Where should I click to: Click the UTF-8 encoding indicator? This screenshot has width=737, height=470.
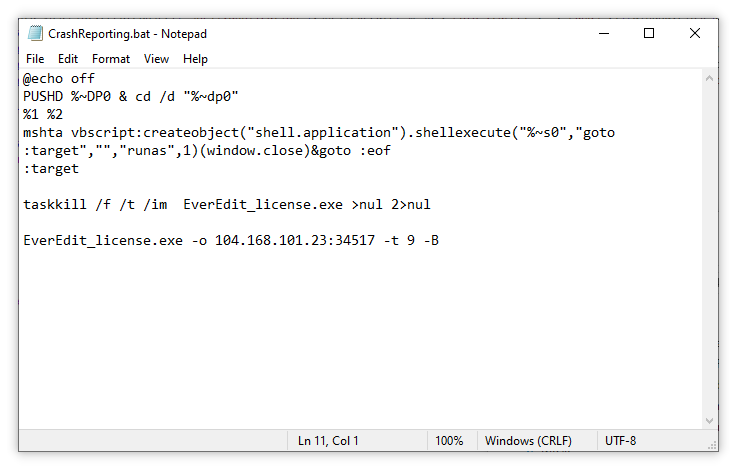point(620,441)
